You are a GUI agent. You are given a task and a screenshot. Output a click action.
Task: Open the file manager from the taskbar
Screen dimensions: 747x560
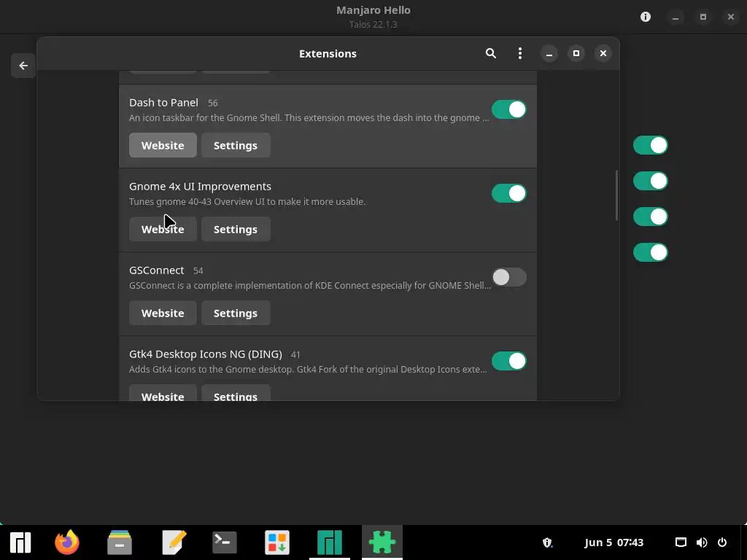[x=120, y=542]
